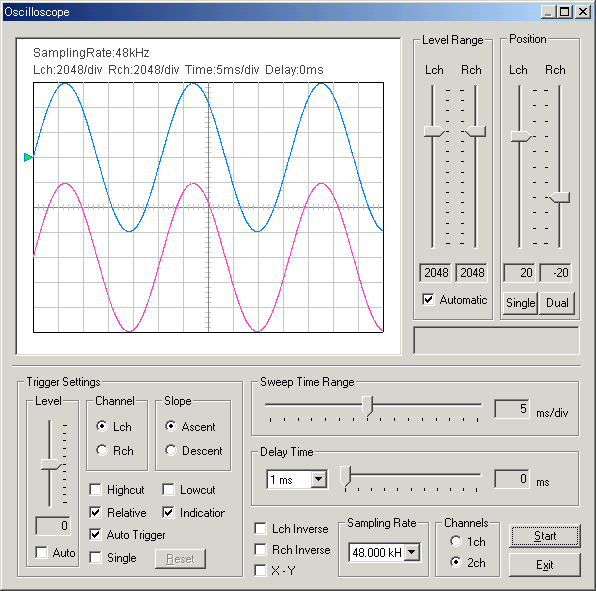Image resolution: width=596 pixels, height=591 pixels.
Task: Click the green trigger level indicator arrow
Action: click(28, 157)
